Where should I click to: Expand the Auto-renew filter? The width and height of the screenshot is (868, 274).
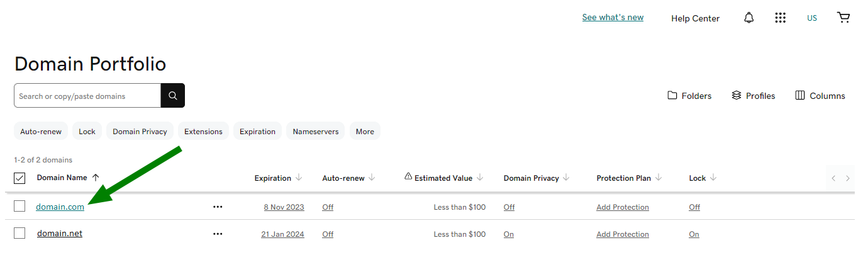(41, 132)
